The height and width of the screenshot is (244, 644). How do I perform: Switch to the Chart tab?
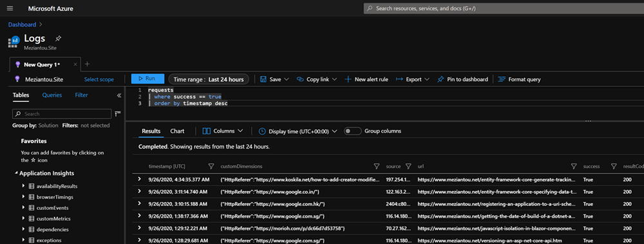click(x=178, y=131)
